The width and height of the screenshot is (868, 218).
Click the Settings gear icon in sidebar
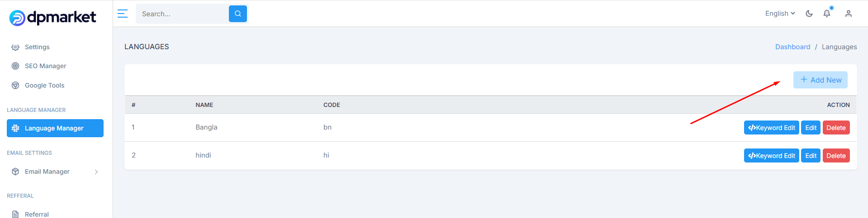point(15,47)
